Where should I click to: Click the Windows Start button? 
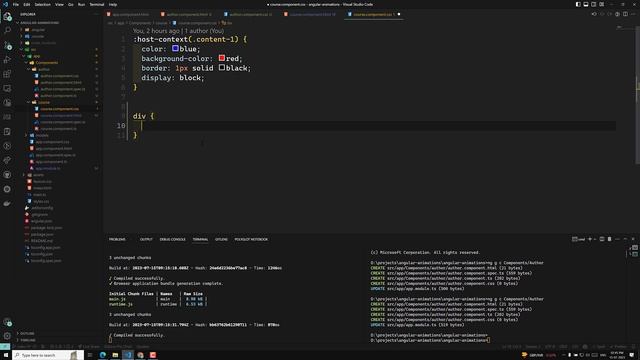(6, 355)
